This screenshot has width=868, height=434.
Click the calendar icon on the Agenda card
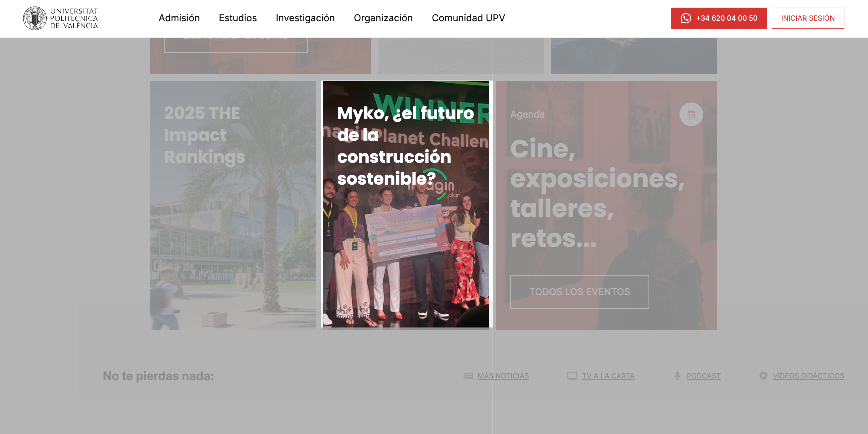(691, 114)
